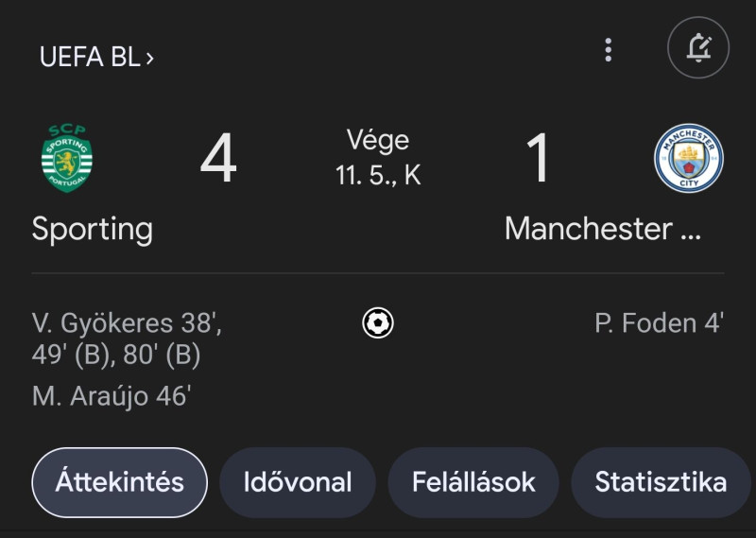Screen dimensions: 756x538
Task: Select the Áttekintés tab
Action: [x=119, y=482]
